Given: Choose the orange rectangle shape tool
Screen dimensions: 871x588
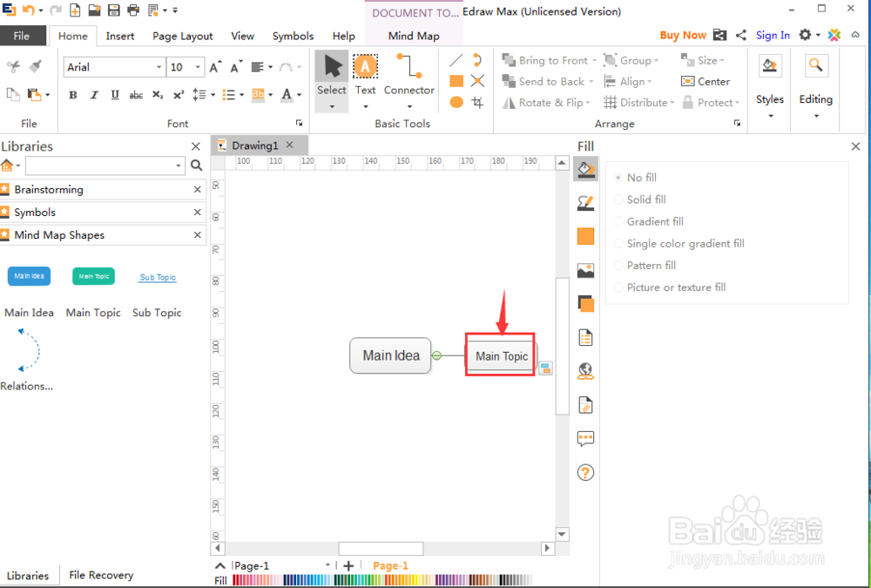Looking at the screenshot, I should tap(456, 81).
